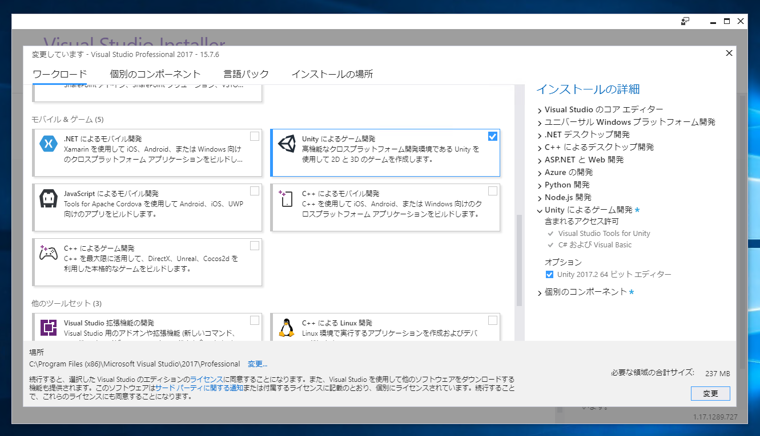Click the 変更... link next to install path
Viewport: 760px width, 436px height.
[x=257, y=364]
